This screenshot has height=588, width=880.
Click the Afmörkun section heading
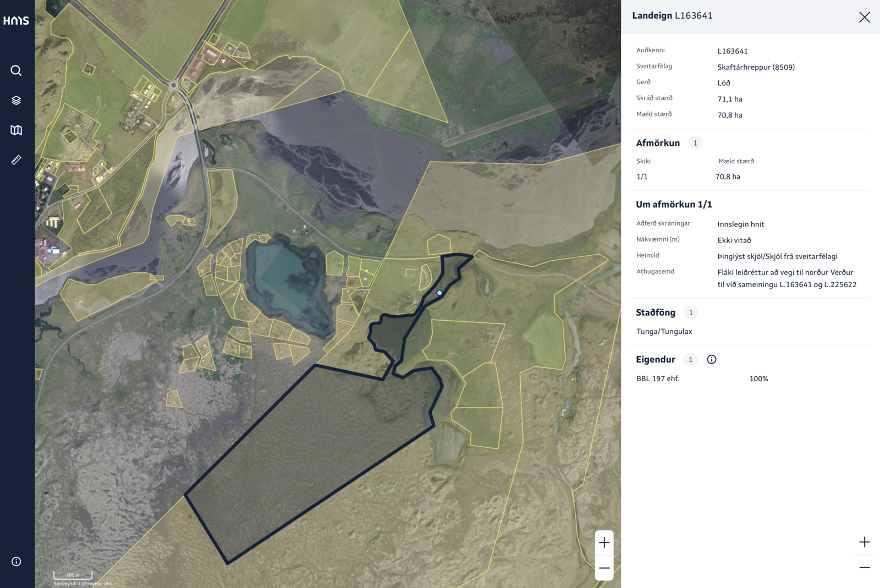[658, 143]
